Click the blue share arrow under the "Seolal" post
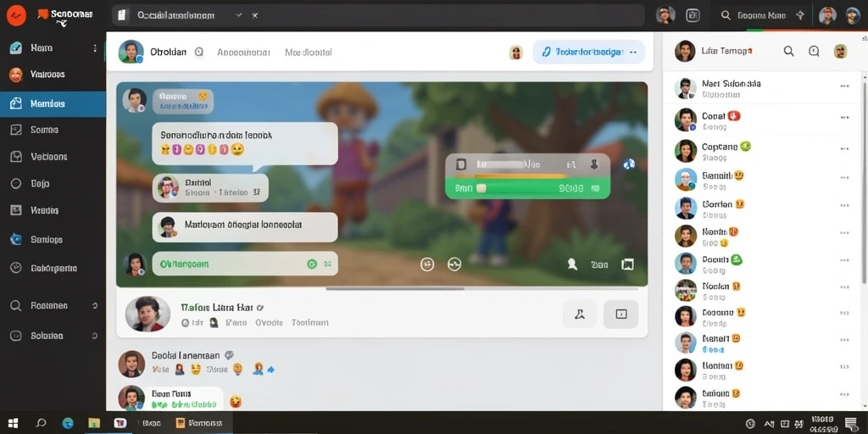Viewport: 868px width, 434px height. pos(270,370)
